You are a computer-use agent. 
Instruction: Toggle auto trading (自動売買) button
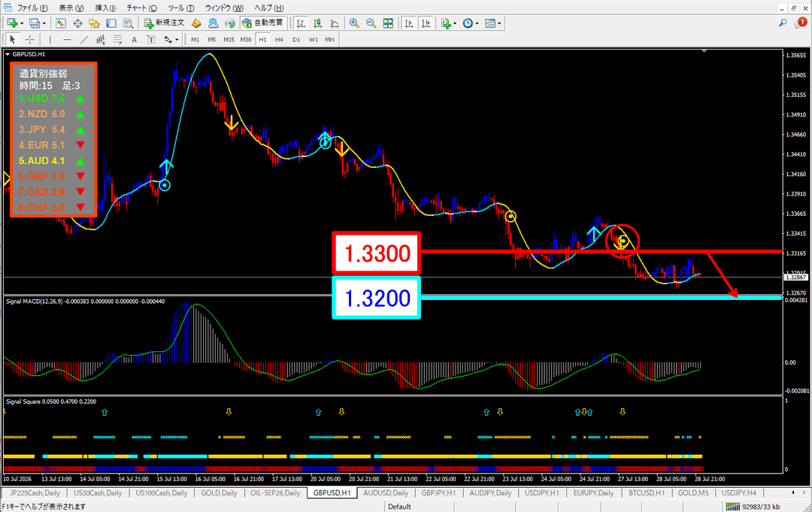[263, 23]
